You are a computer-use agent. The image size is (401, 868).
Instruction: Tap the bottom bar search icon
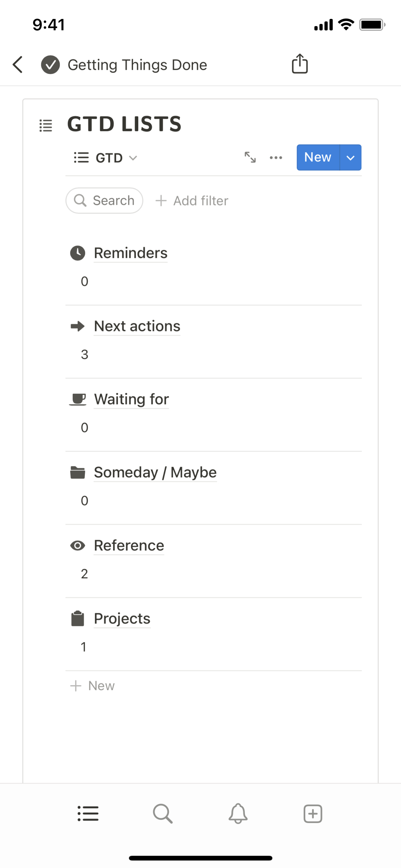tap(163, 813)
